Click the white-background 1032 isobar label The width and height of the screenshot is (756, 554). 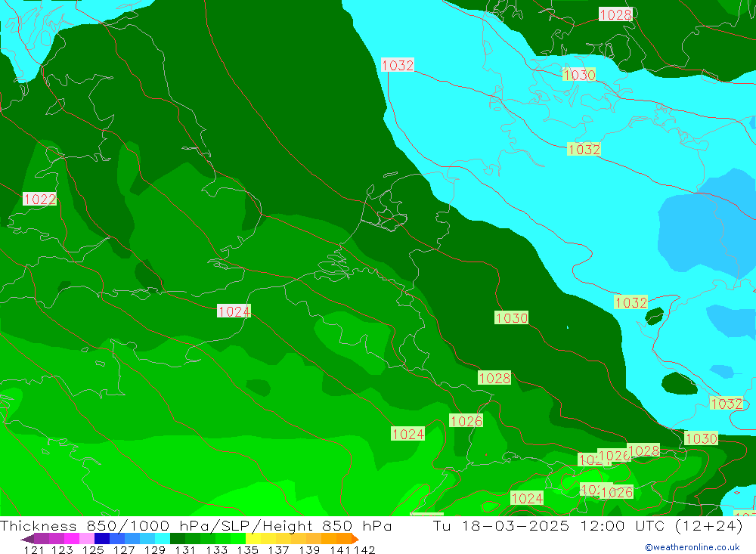398,65
